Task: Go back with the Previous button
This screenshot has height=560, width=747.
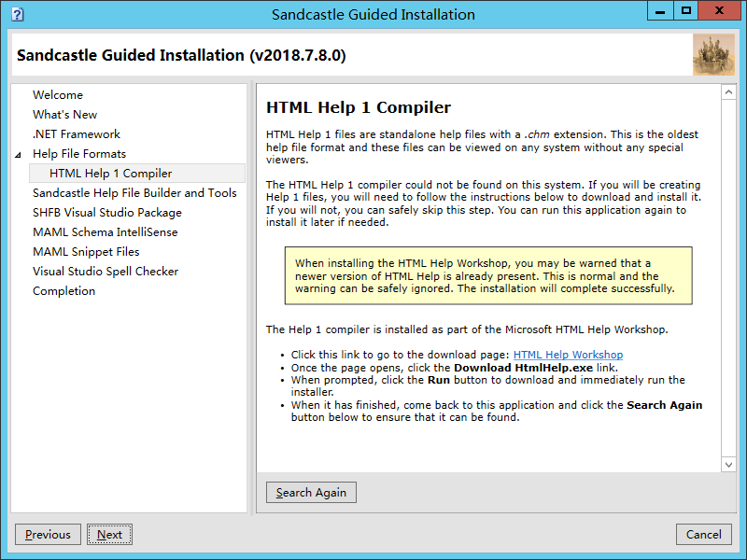Action: [49, 534]
